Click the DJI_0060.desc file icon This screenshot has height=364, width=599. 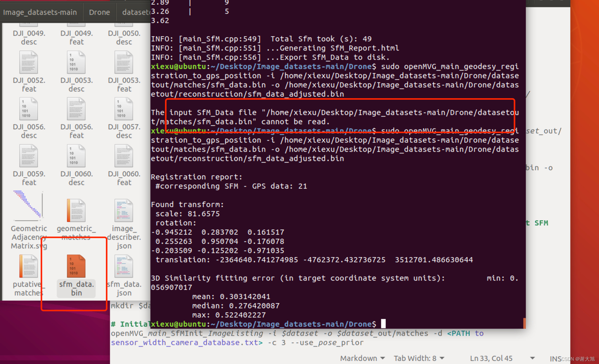click(76, 156)
